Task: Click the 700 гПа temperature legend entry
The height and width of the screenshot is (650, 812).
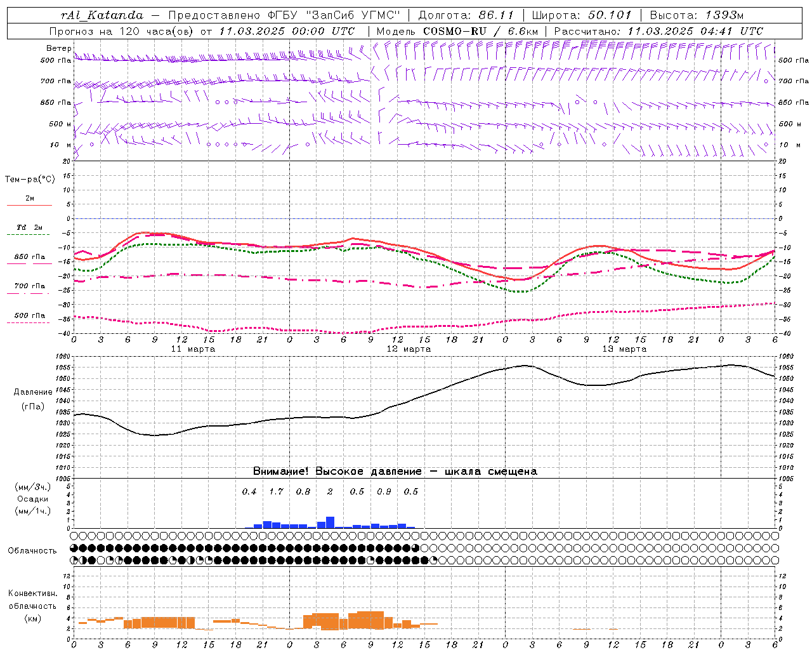Action: (29, 288)
